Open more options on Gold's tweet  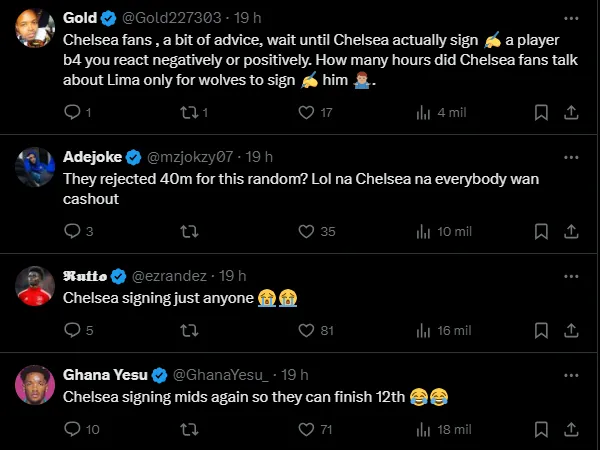569,18
